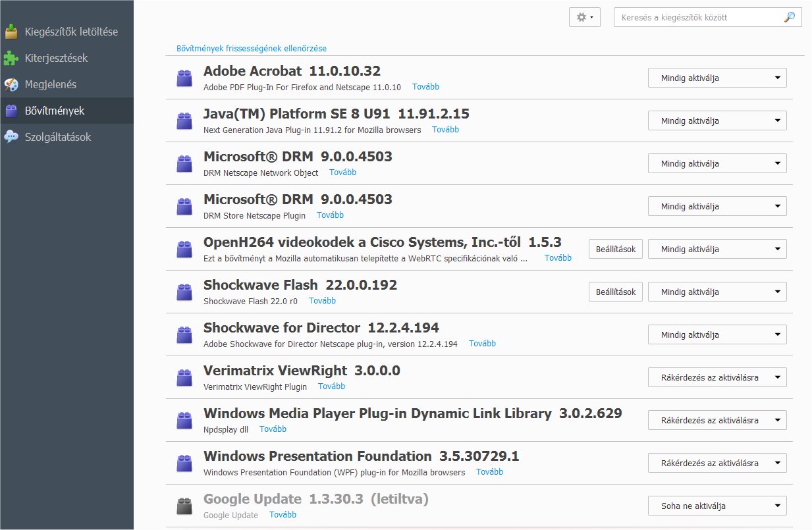812x530 pixels.
Task: Click Tovább link for DRM Netscape Network Object
Action: pos(342,172)
